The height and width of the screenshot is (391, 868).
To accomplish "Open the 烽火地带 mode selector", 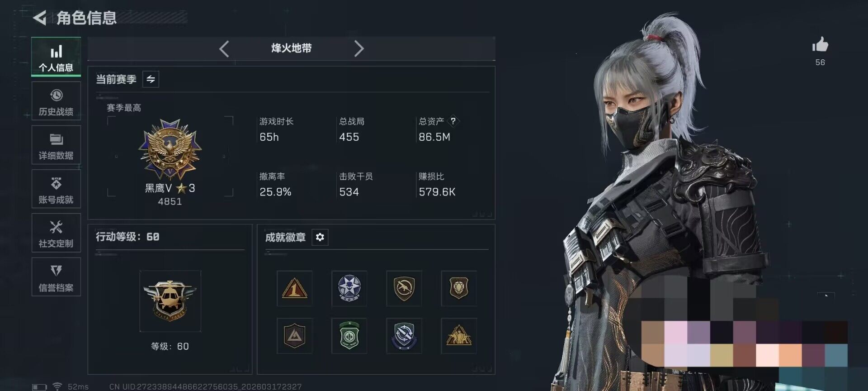I will click(x=292, y=48).
